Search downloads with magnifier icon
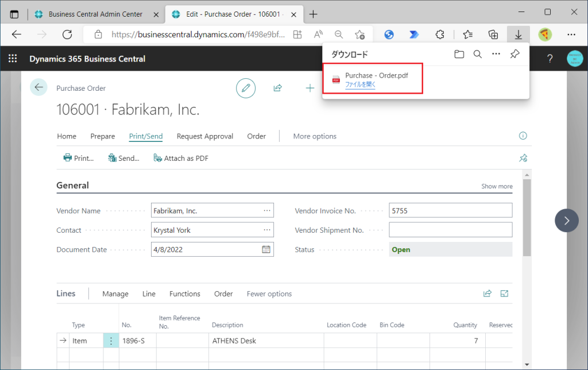 click(477, 54)
